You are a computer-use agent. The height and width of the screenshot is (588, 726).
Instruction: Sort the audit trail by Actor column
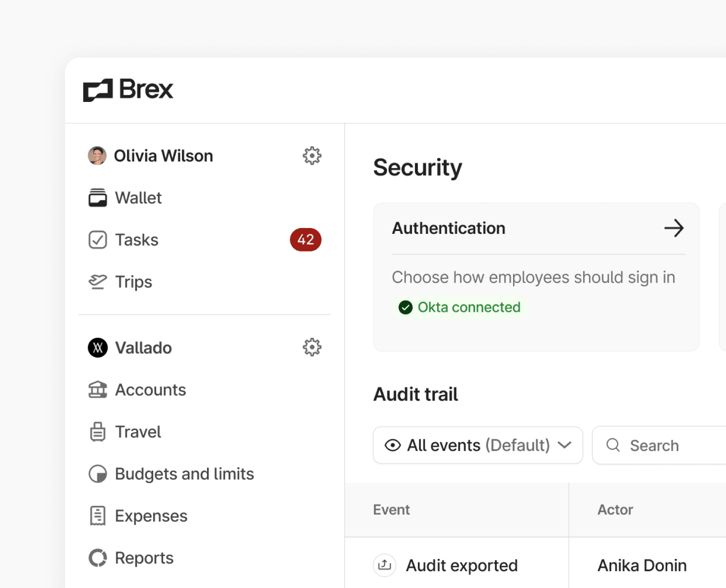tap(615, 510)
